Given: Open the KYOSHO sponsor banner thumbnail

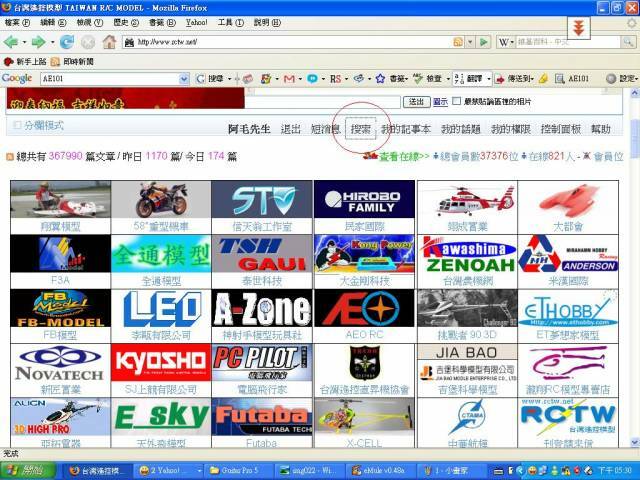Looking at the screenshot, I should tap(161, 362).
